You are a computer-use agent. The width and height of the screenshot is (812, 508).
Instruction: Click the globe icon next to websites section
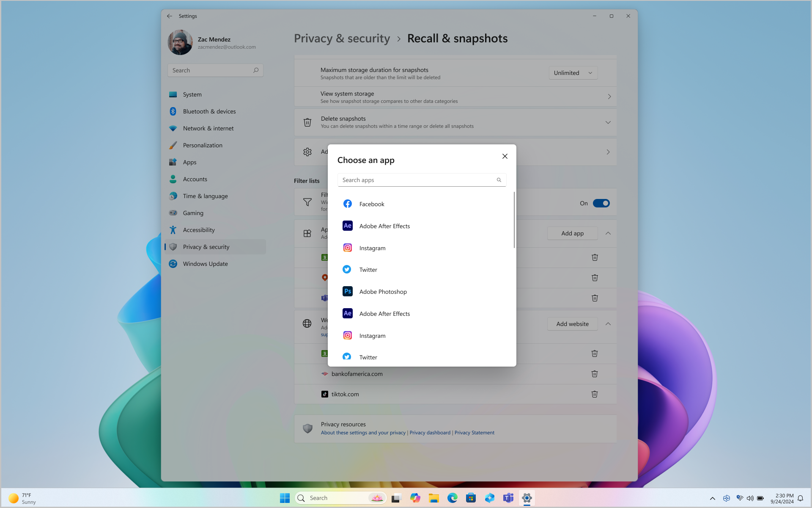pyautogui.click(x=307, y=323)
